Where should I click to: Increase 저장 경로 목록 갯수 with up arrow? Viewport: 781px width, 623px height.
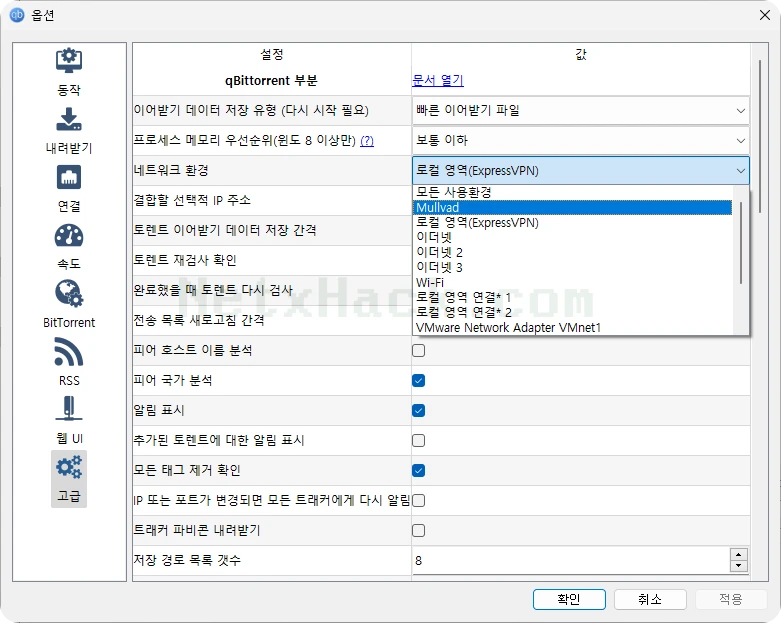pyautogui.click(x=738, y=554)
